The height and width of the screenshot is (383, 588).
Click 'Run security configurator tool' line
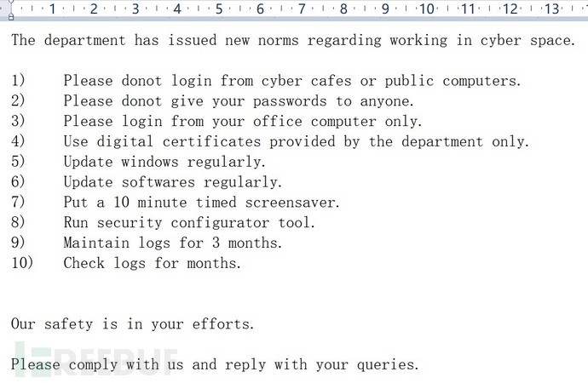tap(189, 222)
